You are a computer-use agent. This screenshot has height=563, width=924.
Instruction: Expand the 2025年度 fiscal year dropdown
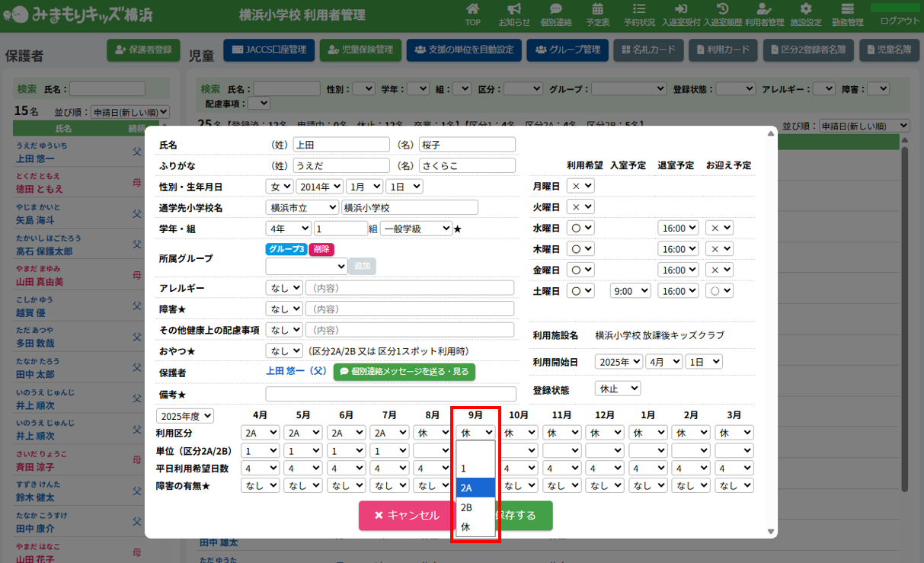pos(185,416)
